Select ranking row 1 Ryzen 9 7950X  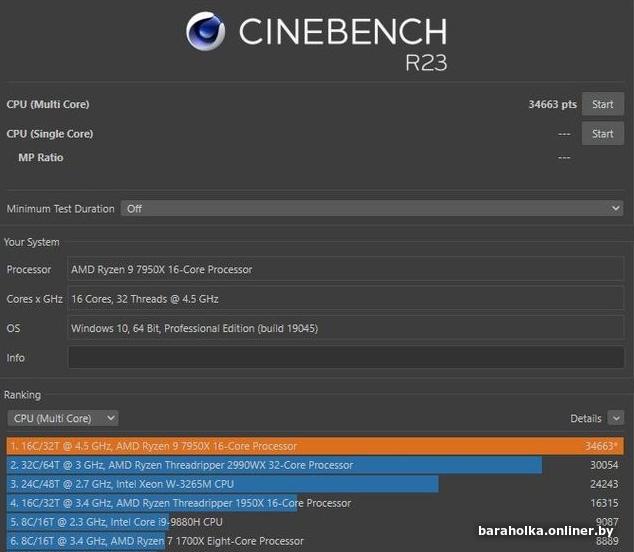[315, 446]
